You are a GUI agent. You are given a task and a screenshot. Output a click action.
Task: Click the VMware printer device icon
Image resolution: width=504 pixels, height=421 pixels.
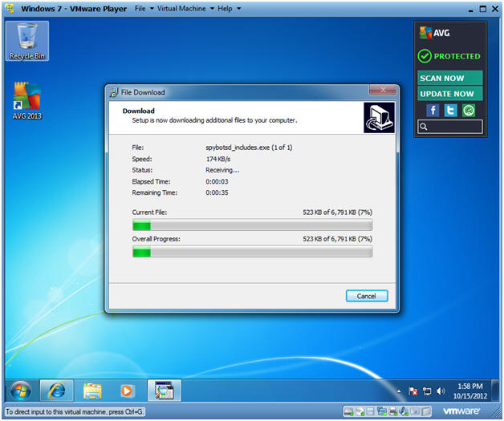(392, 411)
